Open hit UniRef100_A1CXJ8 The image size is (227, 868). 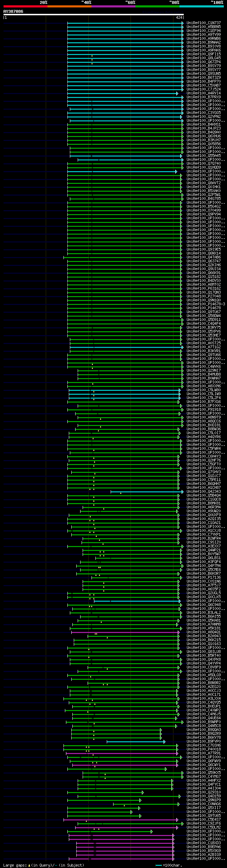tap(204, 531)
